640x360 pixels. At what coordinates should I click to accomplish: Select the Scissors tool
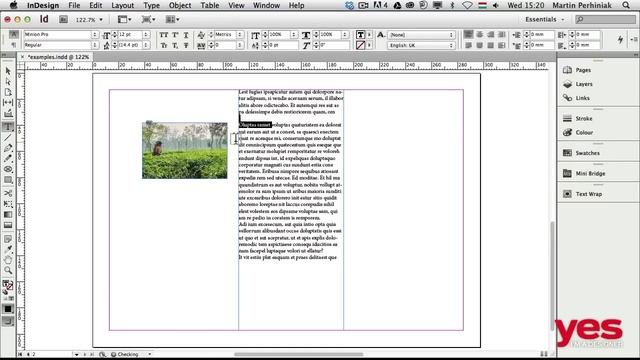(8, 193)
